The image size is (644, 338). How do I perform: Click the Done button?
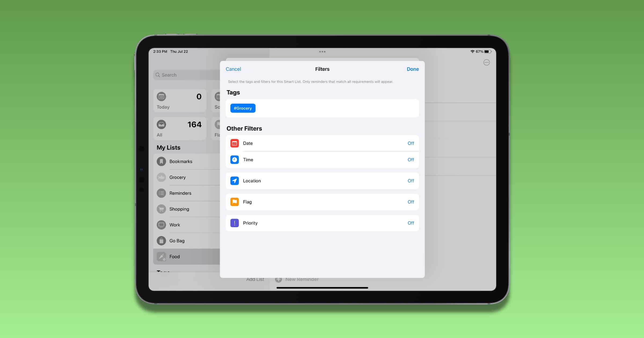pos(412,69)
